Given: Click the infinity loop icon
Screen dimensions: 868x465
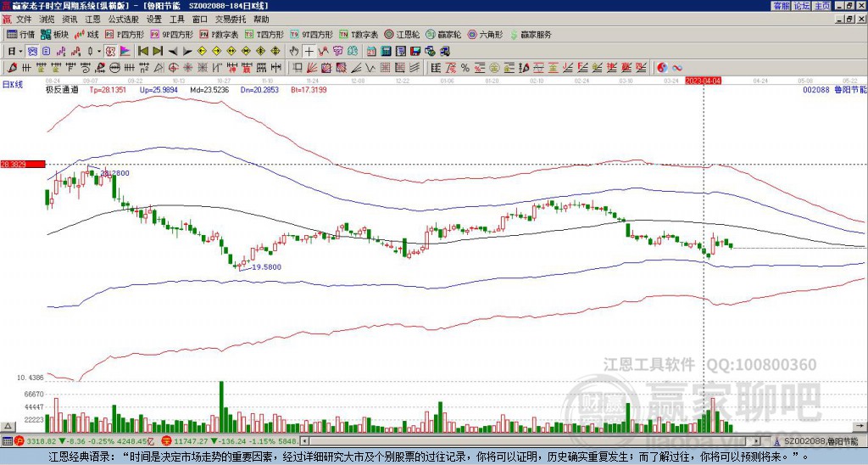Looking at the screenshot, I should pyautogui.click(x=677, y=68).
